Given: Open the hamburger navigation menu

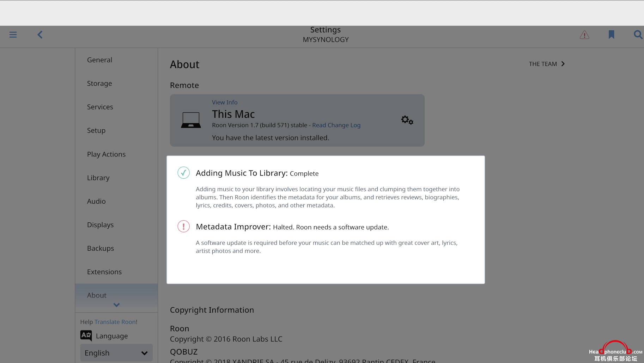Looking at the screenshot, I should (13, 35).
